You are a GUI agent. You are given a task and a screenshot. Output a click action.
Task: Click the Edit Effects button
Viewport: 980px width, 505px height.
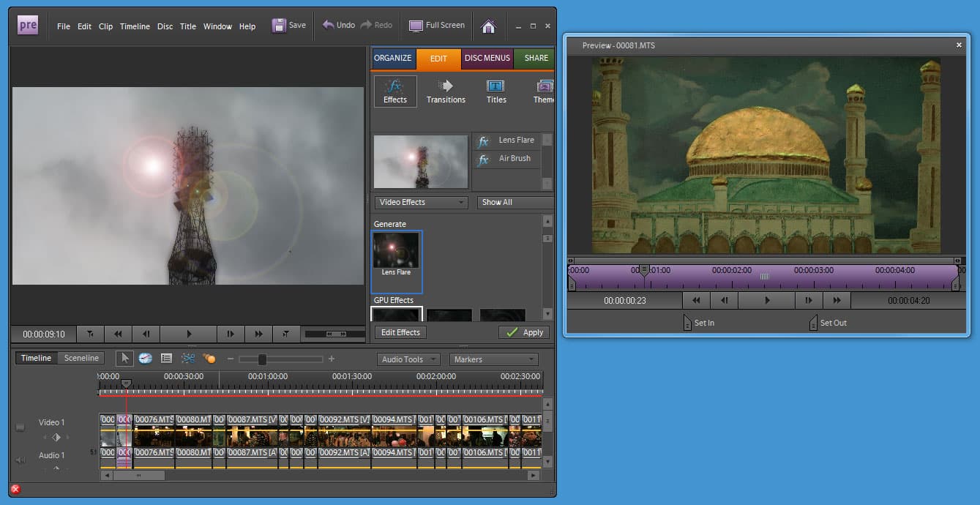click(400, 332)
